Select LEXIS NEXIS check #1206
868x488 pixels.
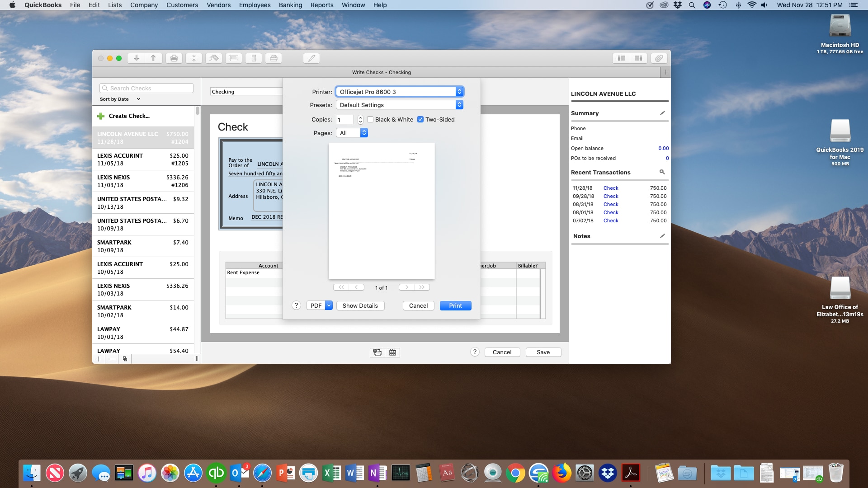[x=143, y=181]
